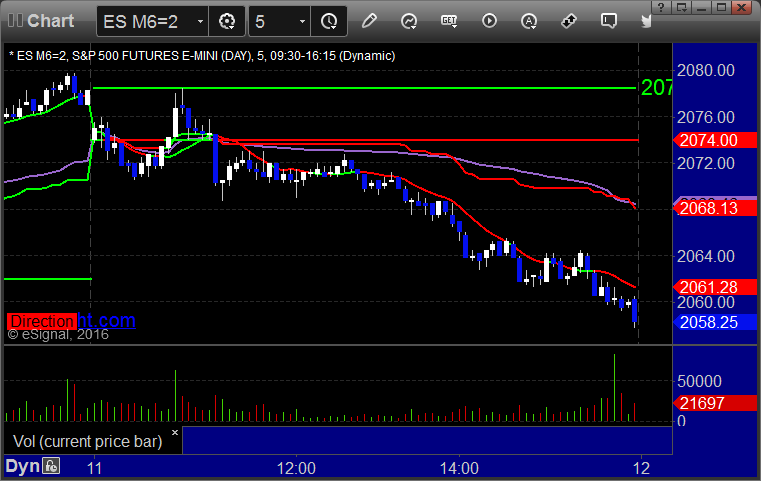Click the 12 date axis label
Image resolution: width=761 pixels, height=481 pixels.
click(642, 468)
